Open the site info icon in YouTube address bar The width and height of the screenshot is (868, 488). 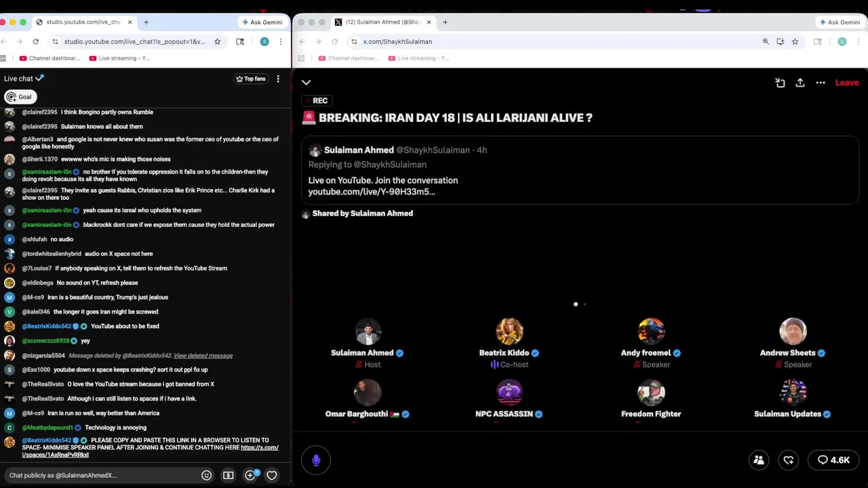tap(55, 42)
